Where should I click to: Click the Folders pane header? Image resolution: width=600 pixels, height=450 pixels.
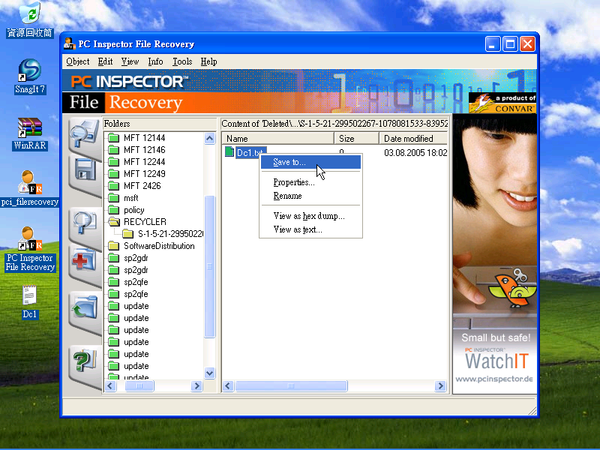[x=160, y=124]
